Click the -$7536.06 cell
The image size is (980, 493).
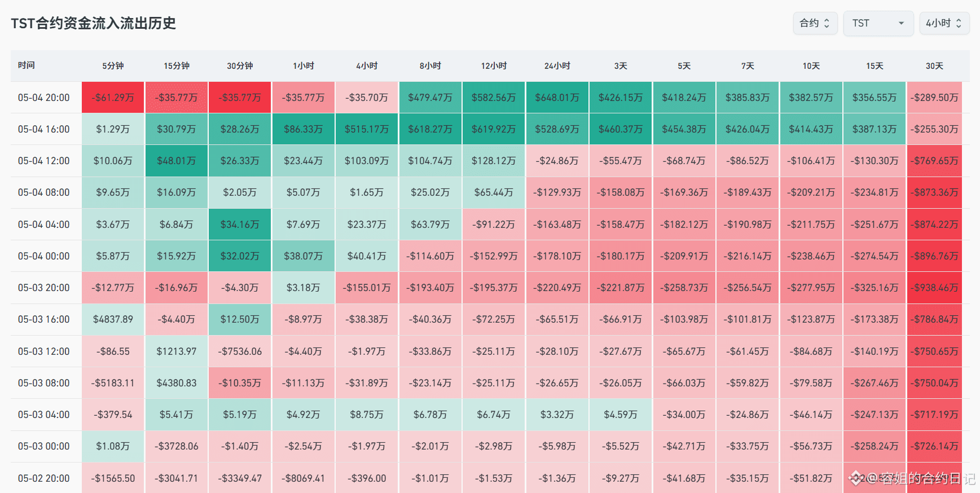(x=240, y=351)
